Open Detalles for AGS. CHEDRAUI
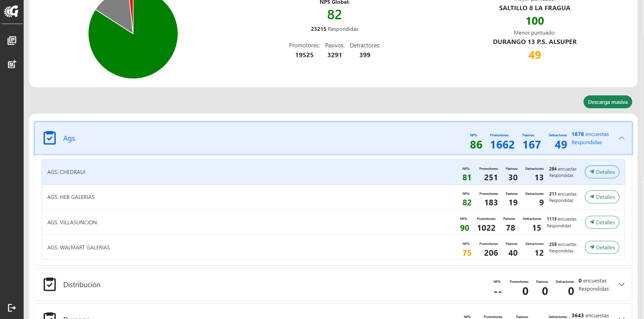 click(602, 172)
